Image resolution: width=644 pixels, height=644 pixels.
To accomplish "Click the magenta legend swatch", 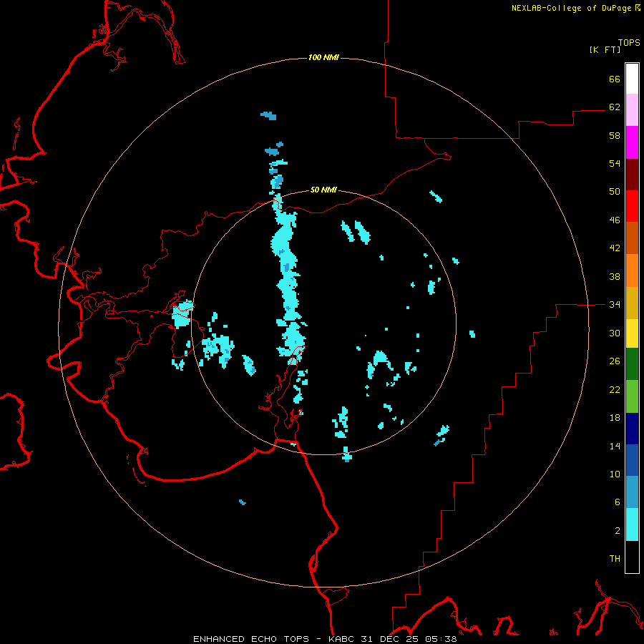I will click(632, 142).
